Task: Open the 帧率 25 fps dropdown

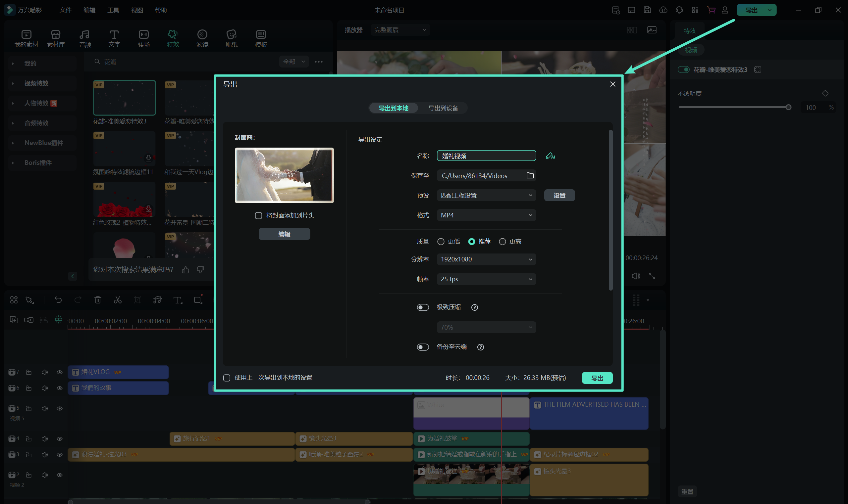Action: tap(486, 279)
